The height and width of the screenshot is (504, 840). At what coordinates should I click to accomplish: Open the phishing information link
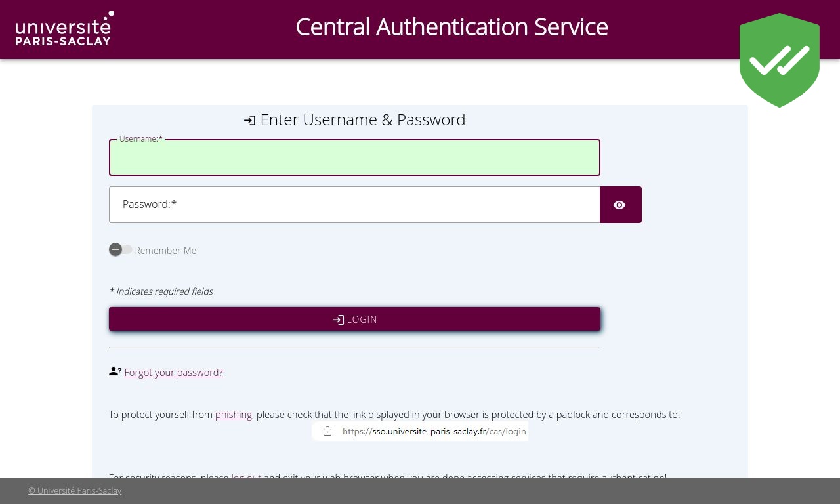234,415
